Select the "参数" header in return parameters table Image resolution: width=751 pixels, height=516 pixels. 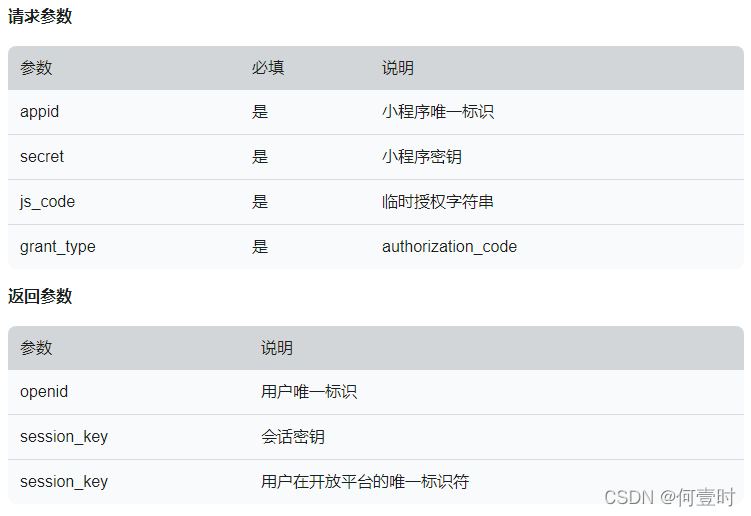click(x=36, y=348)
